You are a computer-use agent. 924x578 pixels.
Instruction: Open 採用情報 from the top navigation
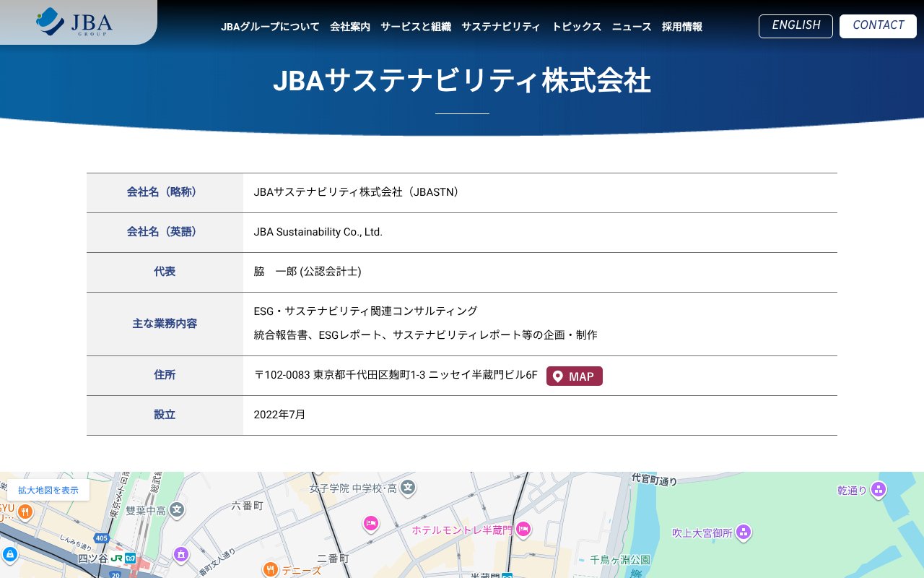(681, 27)
